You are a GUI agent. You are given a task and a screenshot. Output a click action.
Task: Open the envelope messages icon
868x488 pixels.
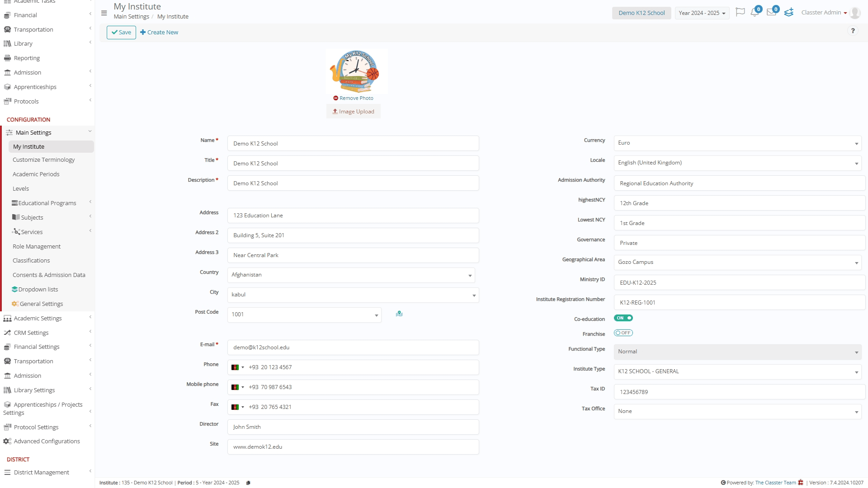[x=772, y=12]
